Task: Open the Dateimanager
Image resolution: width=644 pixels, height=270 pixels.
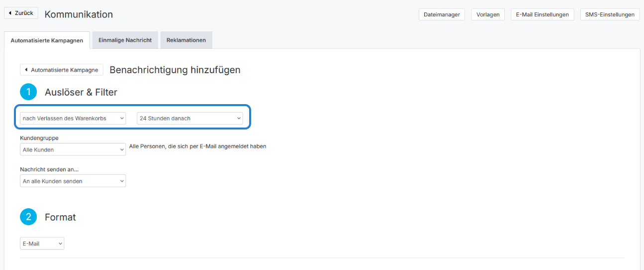Action: coord(442,14)
